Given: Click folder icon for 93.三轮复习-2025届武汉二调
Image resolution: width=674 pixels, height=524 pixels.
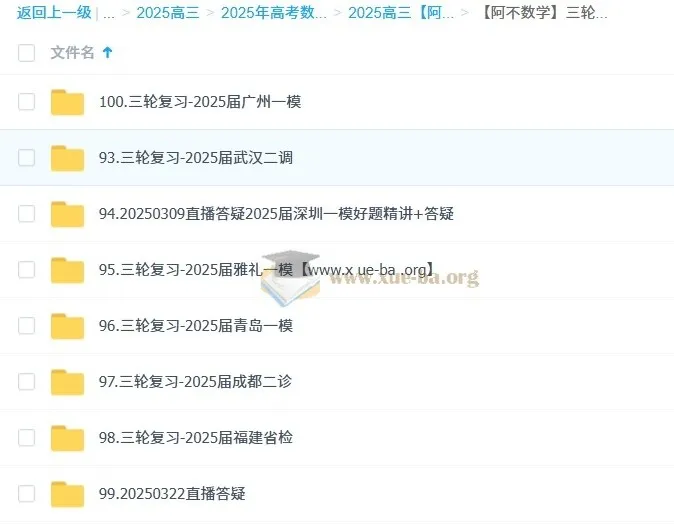Looking at the screenshot, I should (67, 158).
